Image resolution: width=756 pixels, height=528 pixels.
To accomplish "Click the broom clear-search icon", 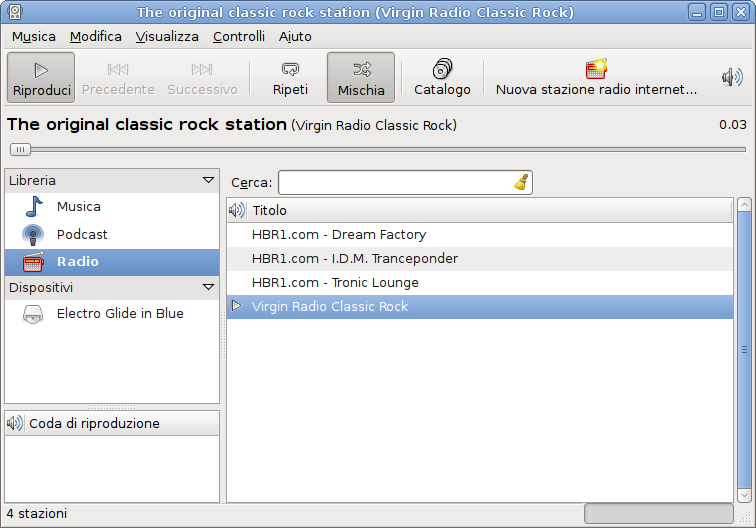I will (x=521, y=182).
